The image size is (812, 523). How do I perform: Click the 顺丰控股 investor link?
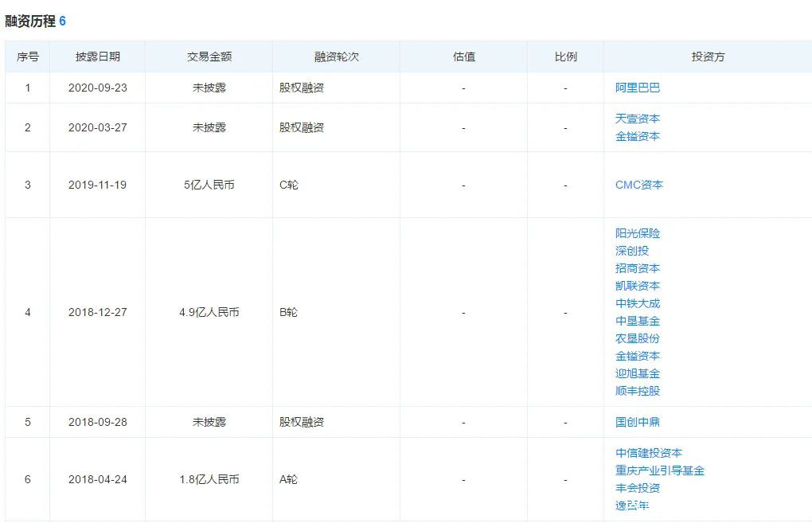[x=638, y=391]
